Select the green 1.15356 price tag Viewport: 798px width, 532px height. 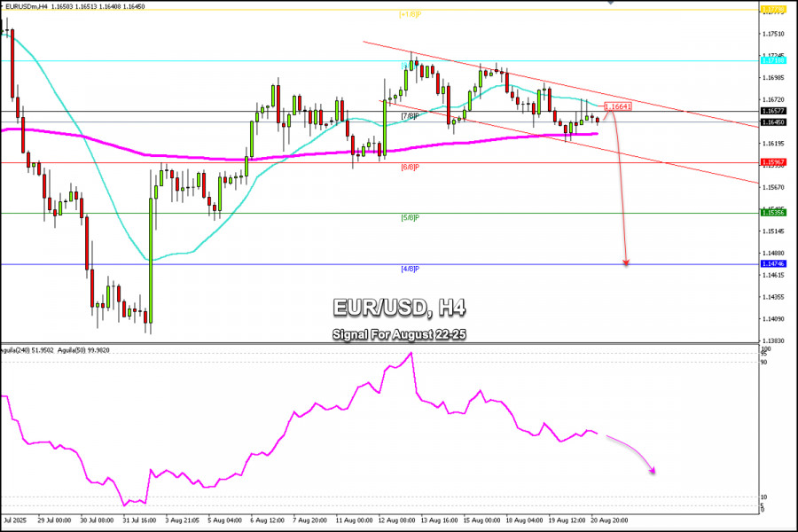click(773, 213)
